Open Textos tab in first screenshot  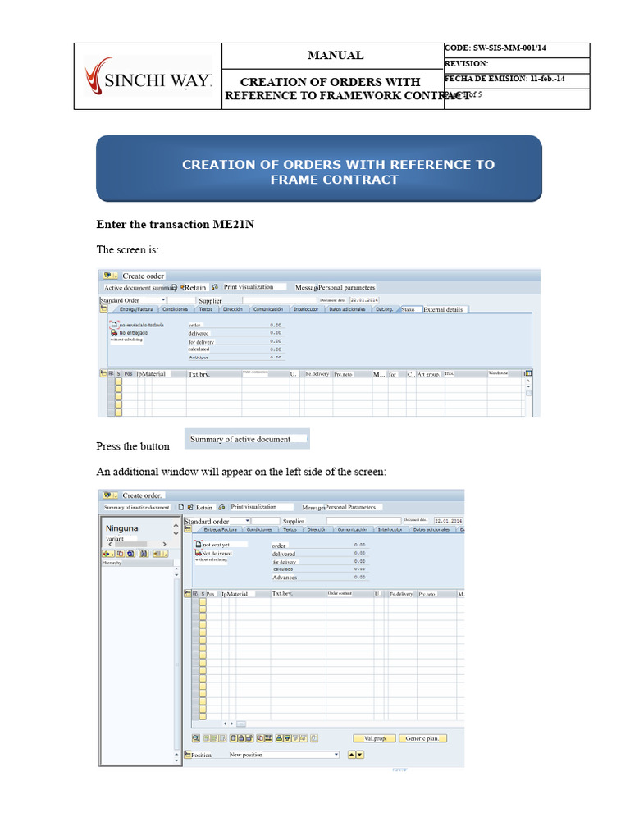point(206,309)
